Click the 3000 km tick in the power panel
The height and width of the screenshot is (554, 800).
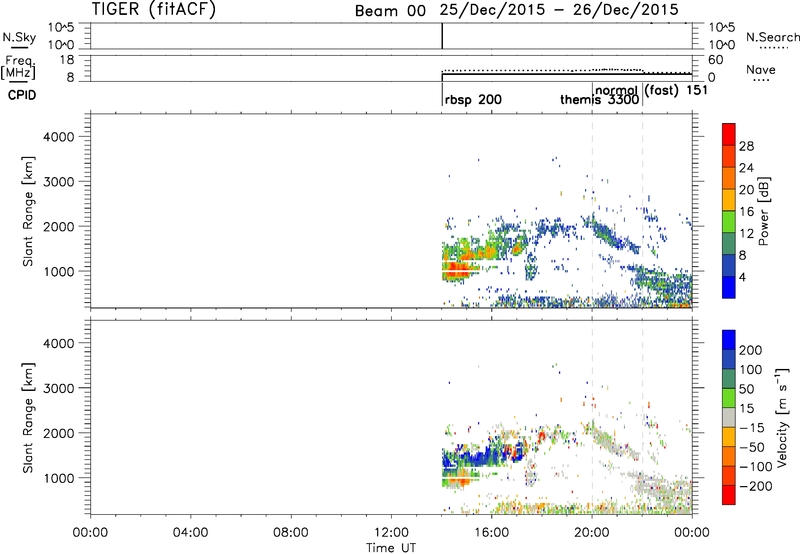[x=59, y=182]
